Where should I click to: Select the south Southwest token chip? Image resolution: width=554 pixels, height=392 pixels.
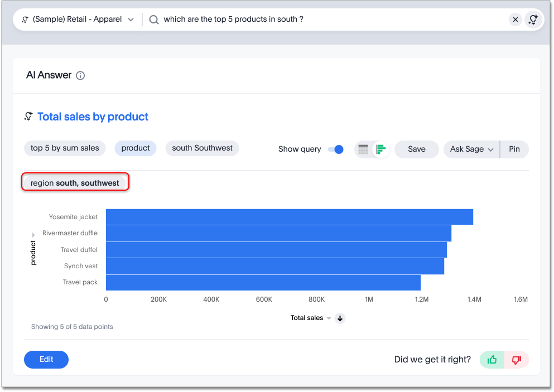[202, 148]
